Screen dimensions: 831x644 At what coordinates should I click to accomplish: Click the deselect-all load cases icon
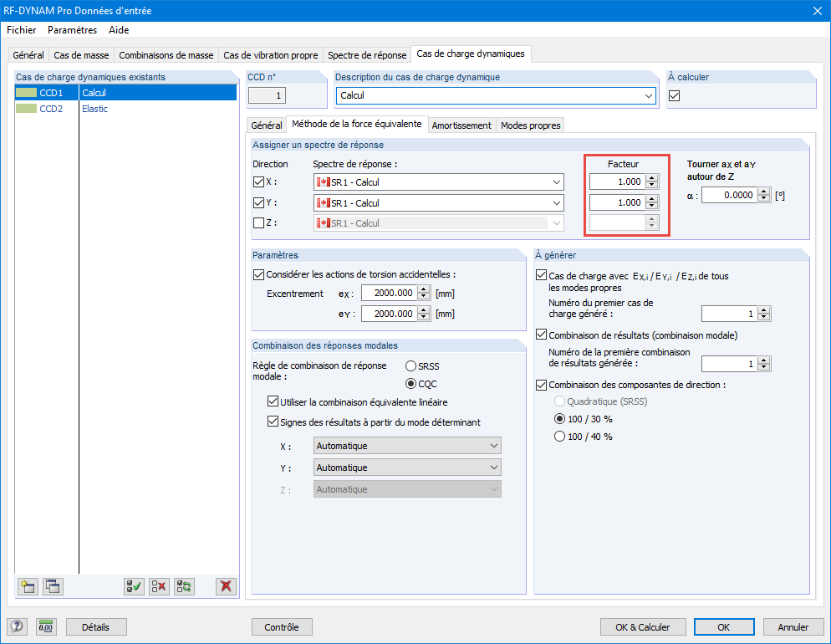point(159,586)
